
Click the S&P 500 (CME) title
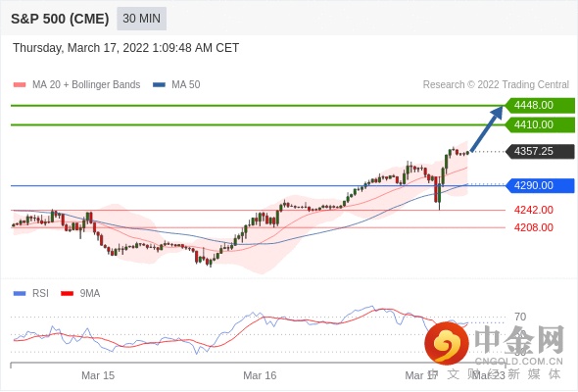[x=60, y=19]
